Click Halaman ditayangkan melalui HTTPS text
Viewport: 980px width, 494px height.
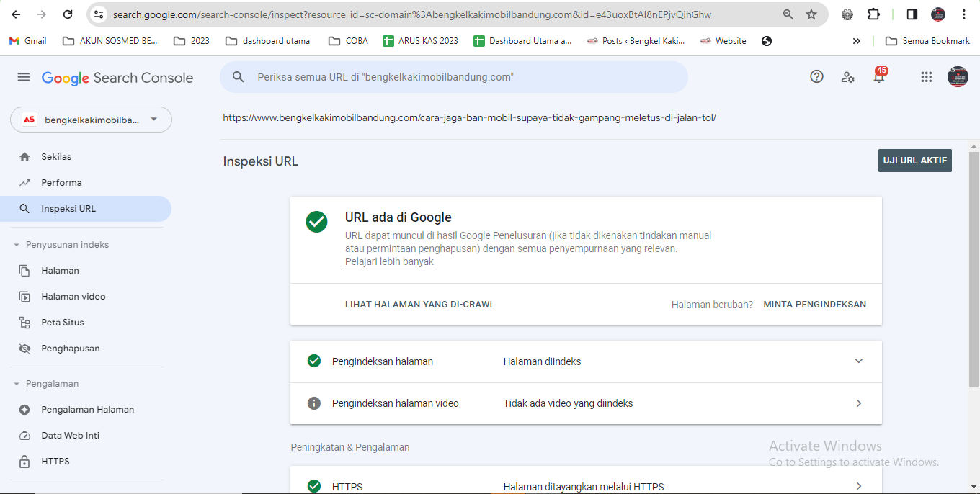pos(584,487)
